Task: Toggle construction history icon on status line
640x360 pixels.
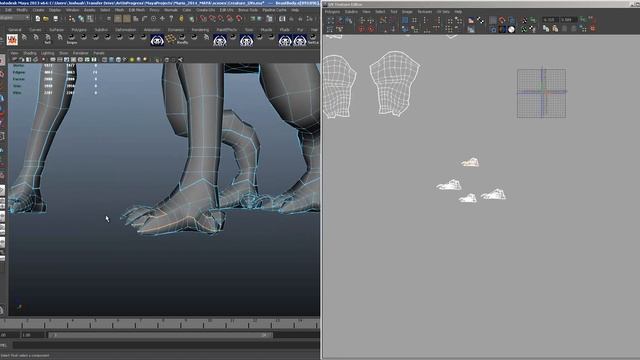Action: tap(269, 18)
